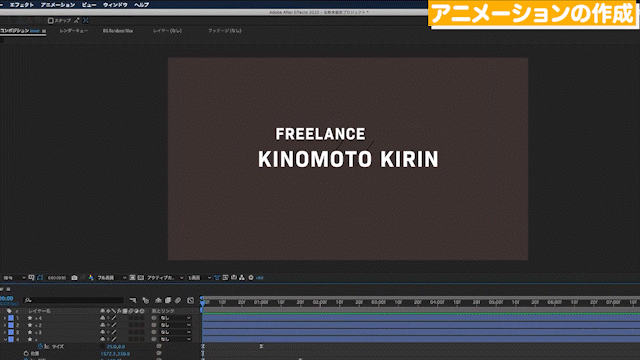Toggle the pixel aspect ratio correction icon

(x=217, y=278)
